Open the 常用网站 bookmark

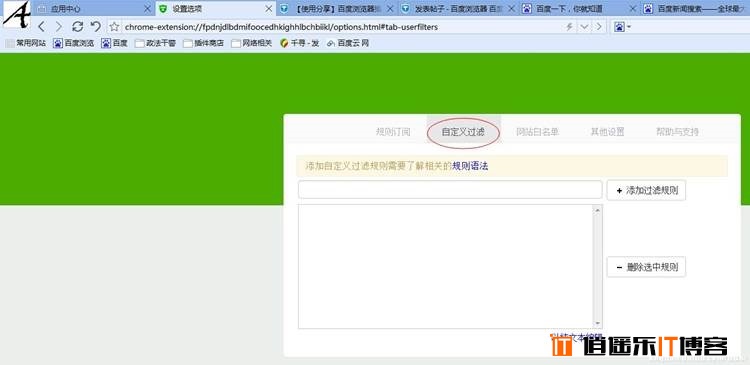tap(26, 43)
